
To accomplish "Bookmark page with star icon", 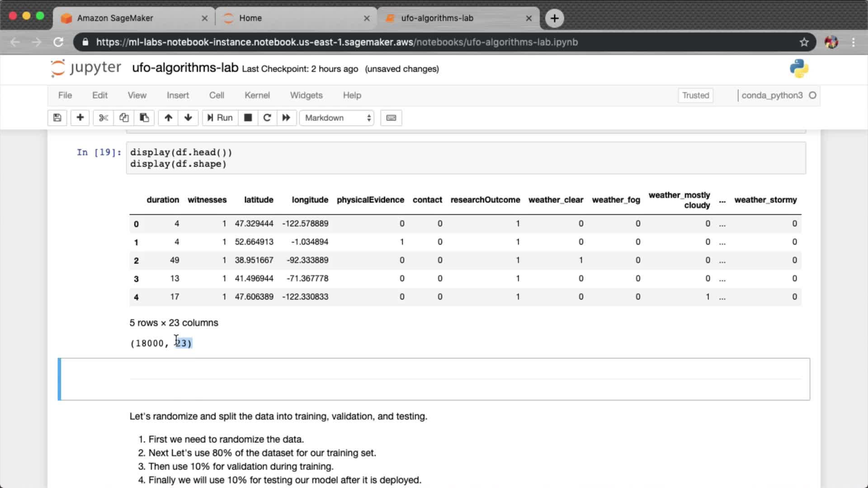I will [x=804, y=42].
